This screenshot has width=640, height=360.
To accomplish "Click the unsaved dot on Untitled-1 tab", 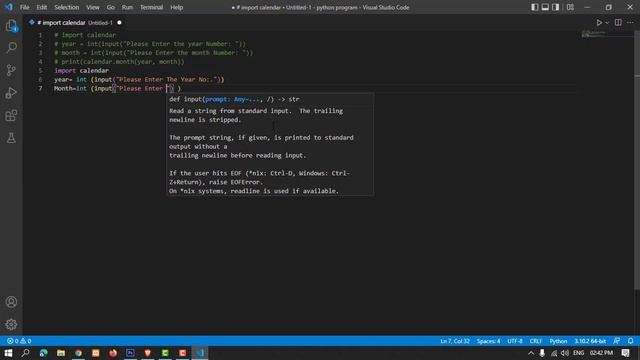I will 119,23.
